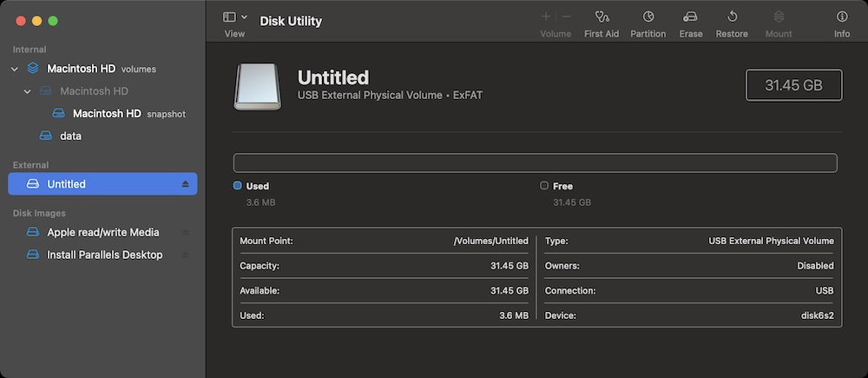This screenshot has height=378, width=868.
Task: Click the Mount toolbar icon
Action: point(779,17)
